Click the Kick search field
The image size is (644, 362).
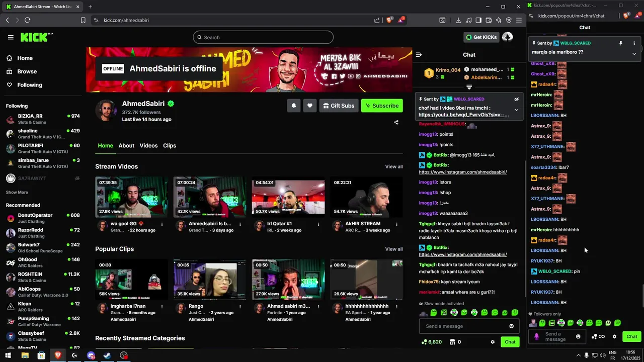tap(263, 37)
